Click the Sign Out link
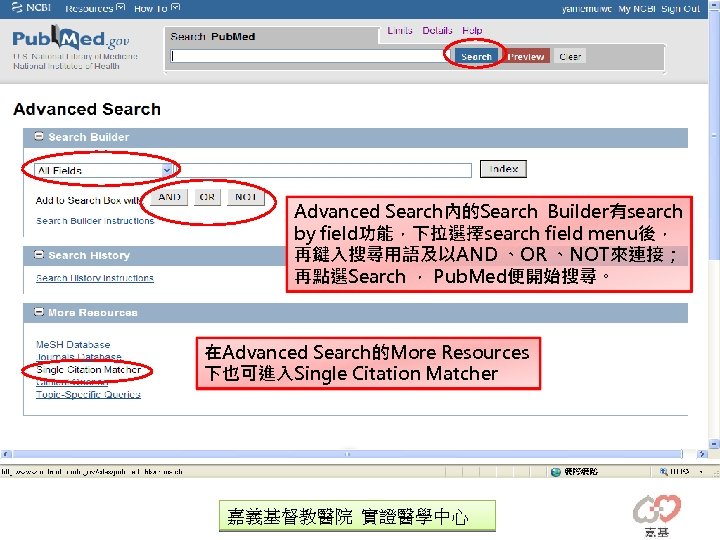The image size is (720, 540). tap(681, 9)
